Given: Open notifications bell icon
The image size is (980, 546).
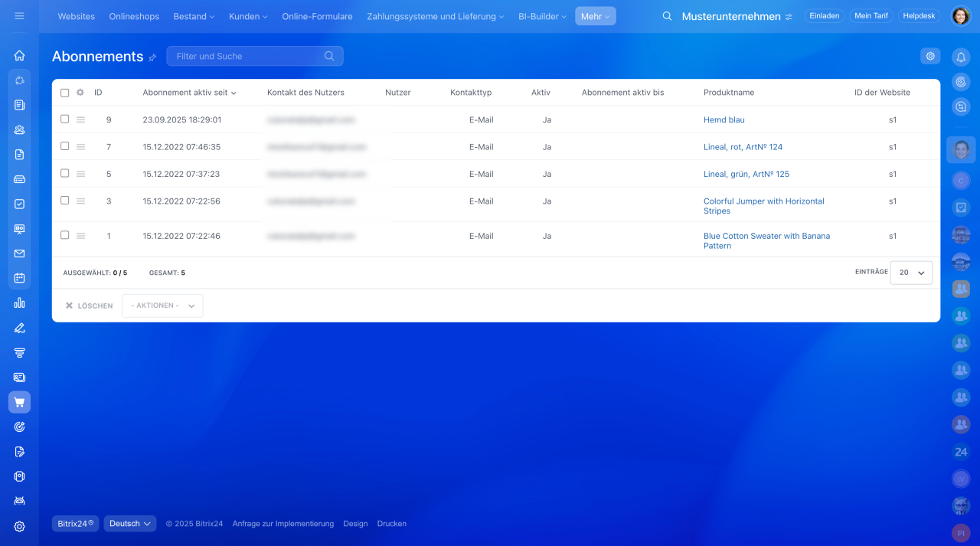Looking at the screenshot, I should click(961, 57).
